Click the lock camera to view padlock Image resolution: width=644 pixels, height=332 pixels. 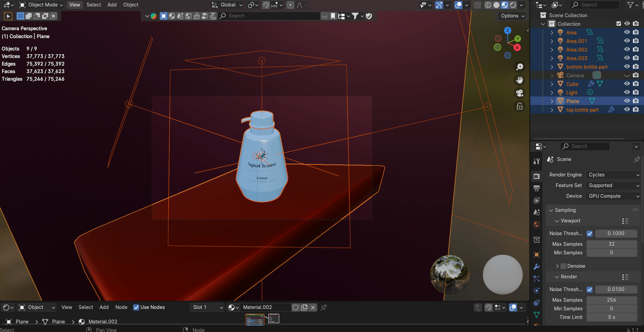(519, 106)
